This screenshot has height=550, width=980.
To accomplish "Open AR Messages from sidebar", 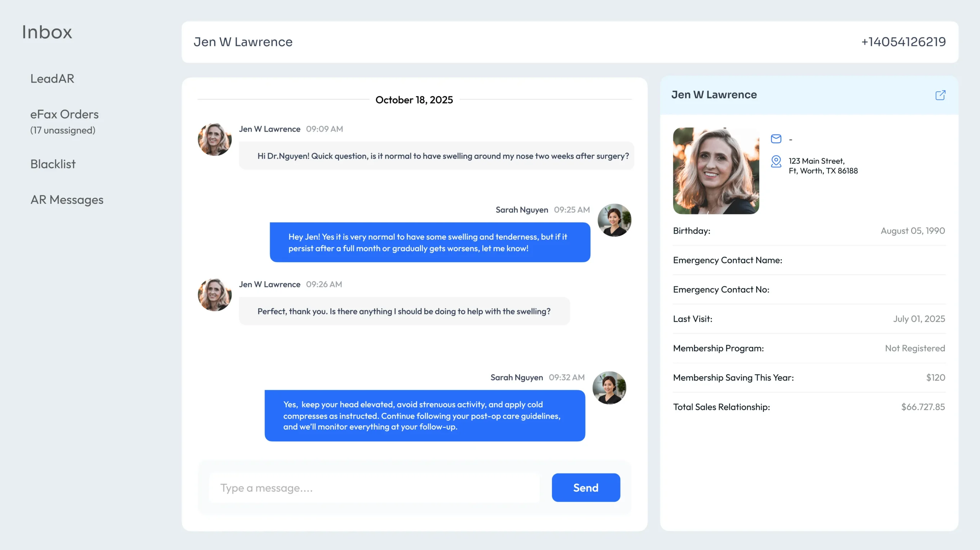I will [x=67, y=200].
